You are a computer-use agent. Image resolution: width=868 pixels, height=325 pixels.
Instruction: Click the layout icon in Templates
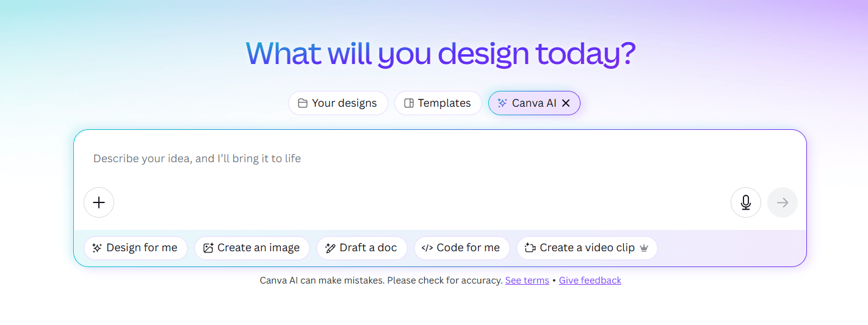click(409, 103)
